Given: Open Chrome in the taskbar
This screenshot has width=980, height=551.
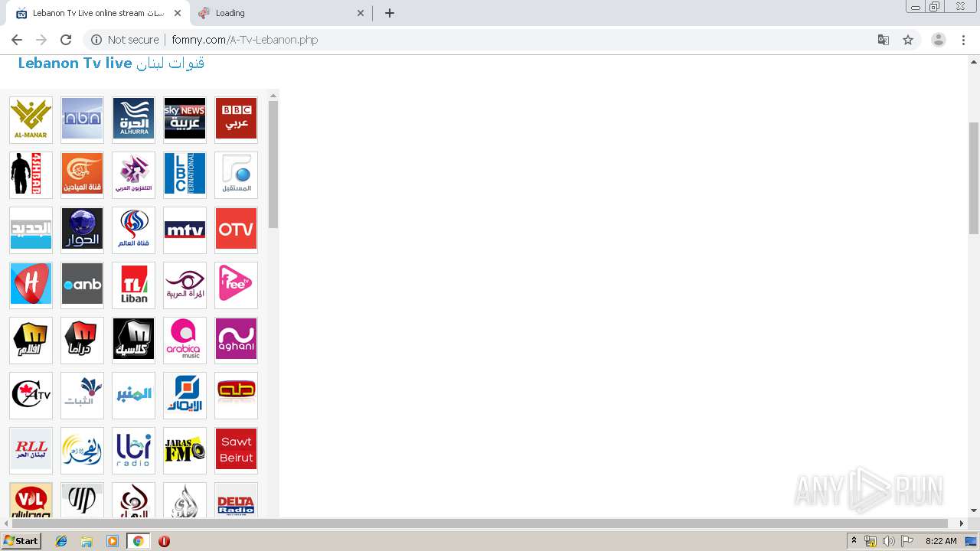Looking at the screenshot, I should pos(138,541).
